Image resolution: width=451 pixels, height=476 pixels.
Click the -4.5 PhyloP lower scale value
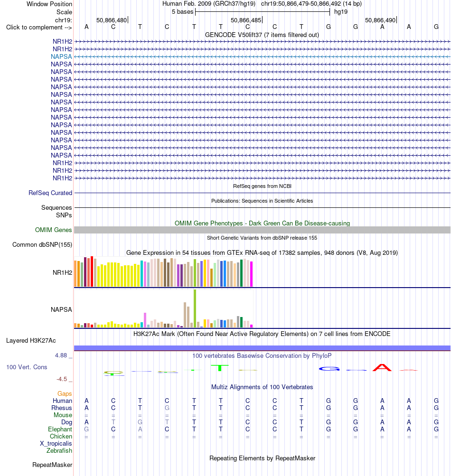(62, 379)
